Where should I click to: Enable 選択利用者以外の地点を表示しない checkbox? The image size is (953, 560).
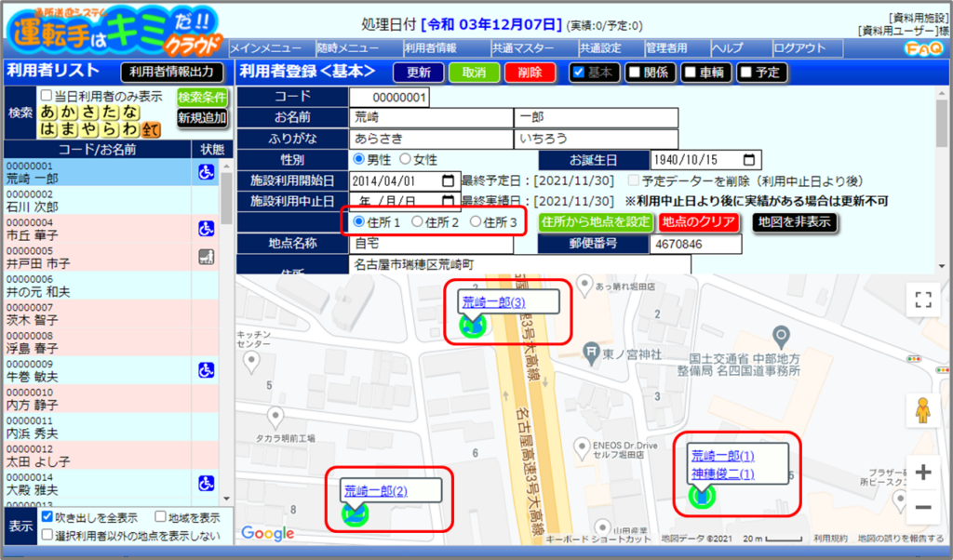point(47,535)
